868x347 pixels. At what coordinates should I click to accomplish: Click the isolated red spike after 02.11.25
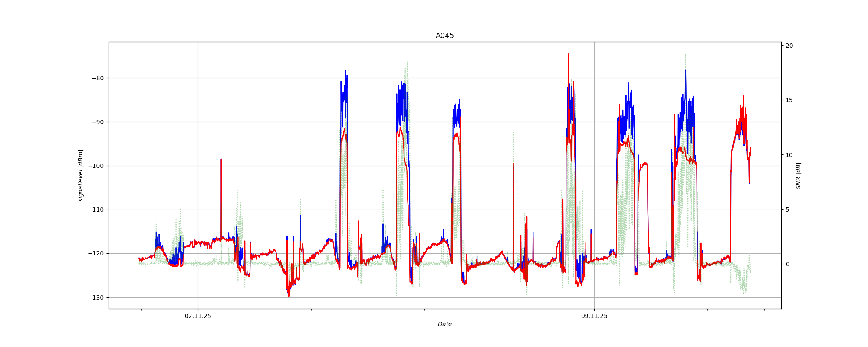pos(221,160)
